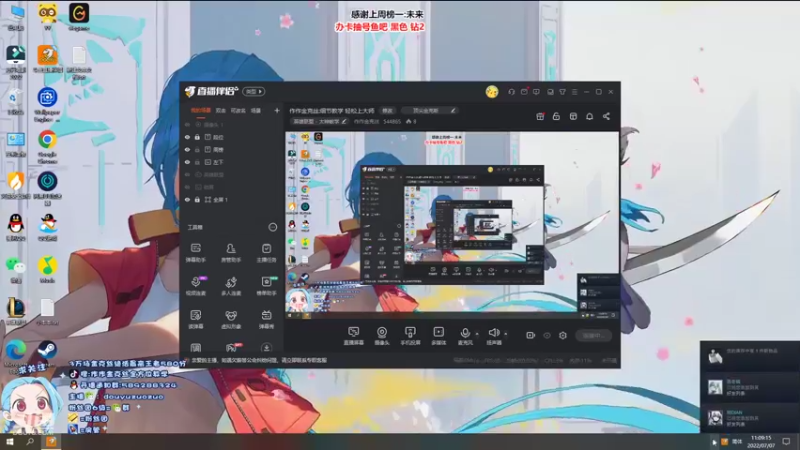Click the 修改 button next to the stream title
The width and height of the screenshot is (800, 450).
(x=388, y=111)
